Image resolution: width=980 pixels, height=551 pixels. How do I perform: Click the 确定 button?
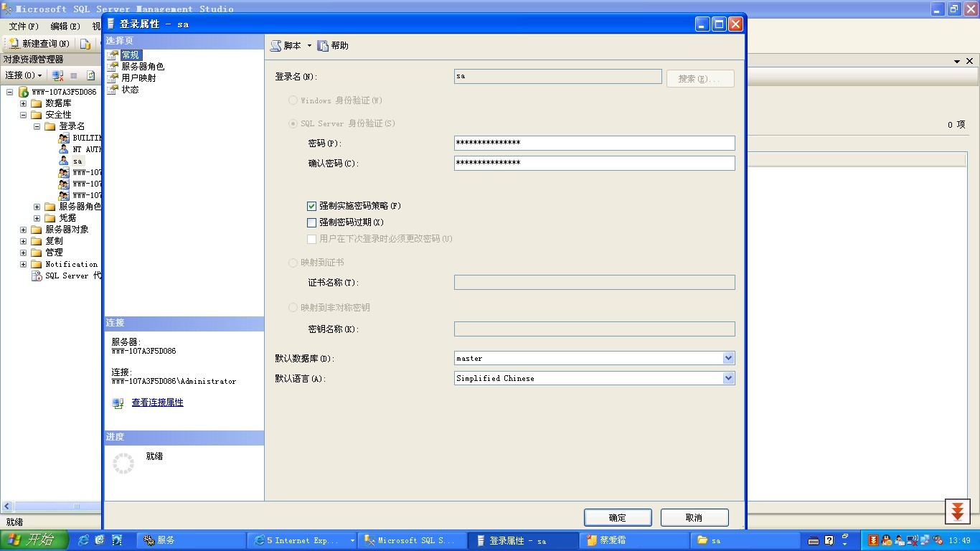click(618, 517)
